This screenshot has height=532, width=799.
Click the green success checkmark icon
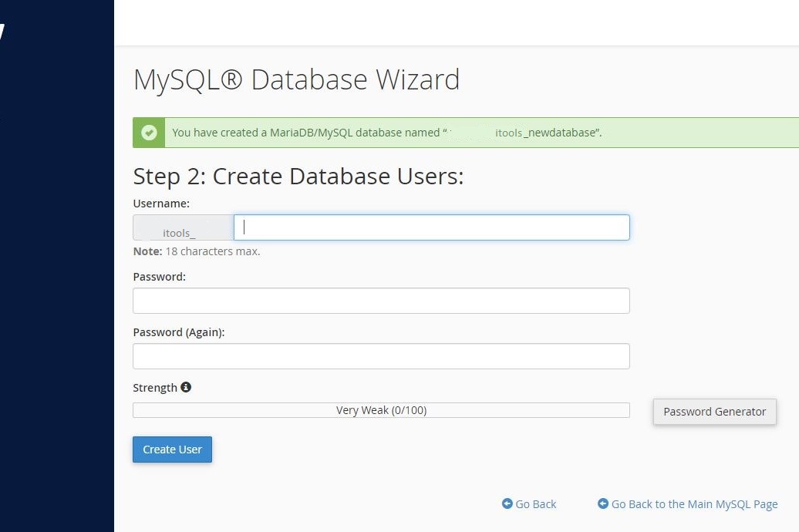149,133
